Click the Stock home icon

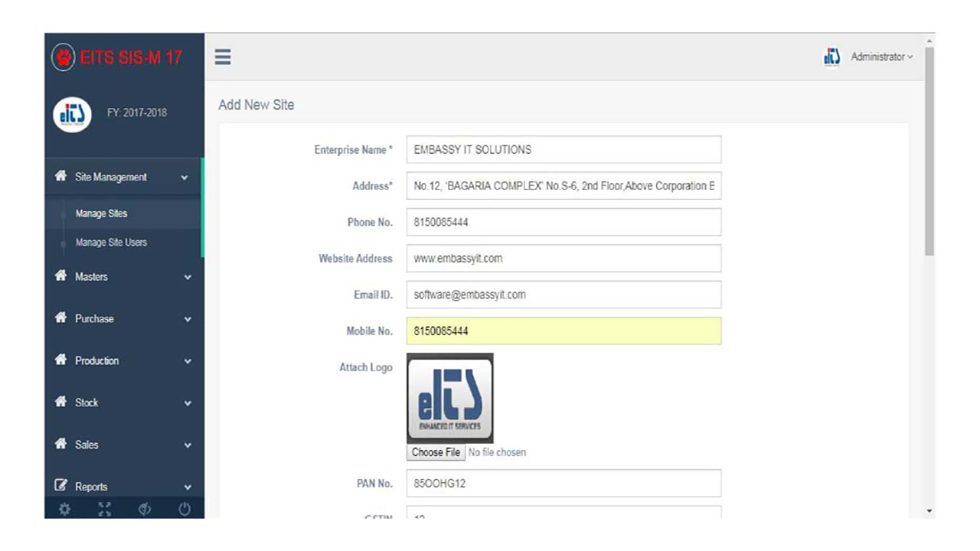(60, 402)
